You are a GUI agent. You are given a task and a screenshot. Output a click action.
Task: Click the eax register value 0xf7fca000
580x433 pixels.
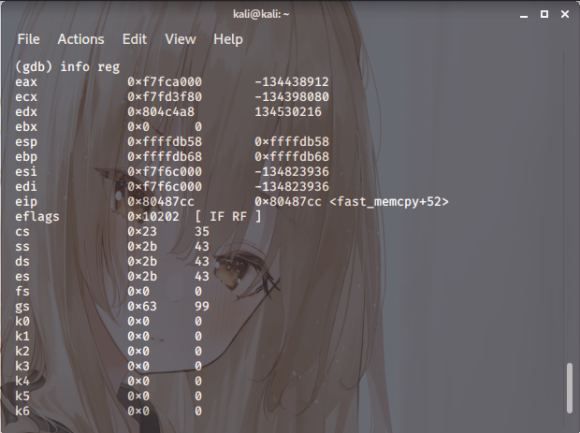pyautogui.click(x=165, y=82)
